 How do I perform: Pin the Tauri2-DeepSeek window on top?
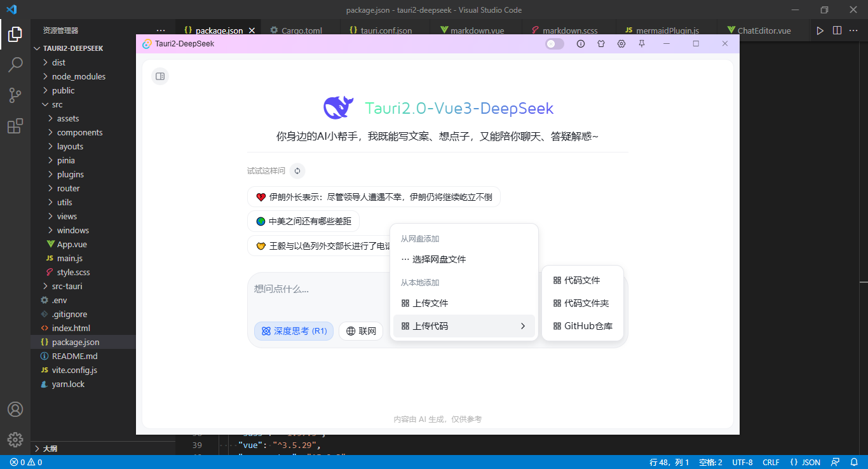coord(642,44)
